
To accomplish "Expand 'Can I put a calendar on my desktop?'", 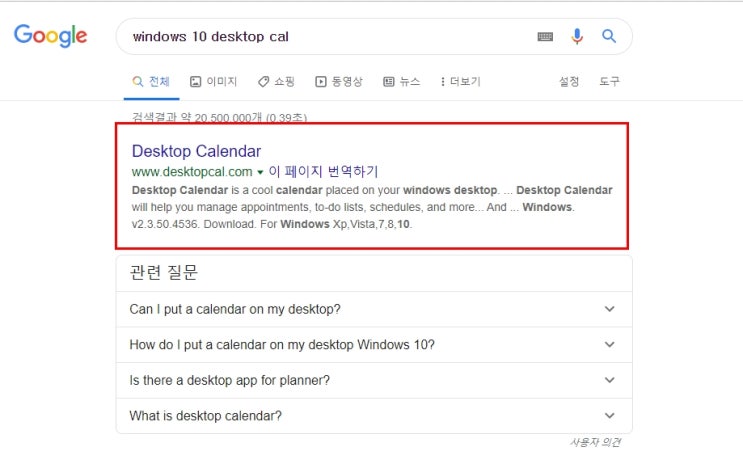I will point(374,309).
